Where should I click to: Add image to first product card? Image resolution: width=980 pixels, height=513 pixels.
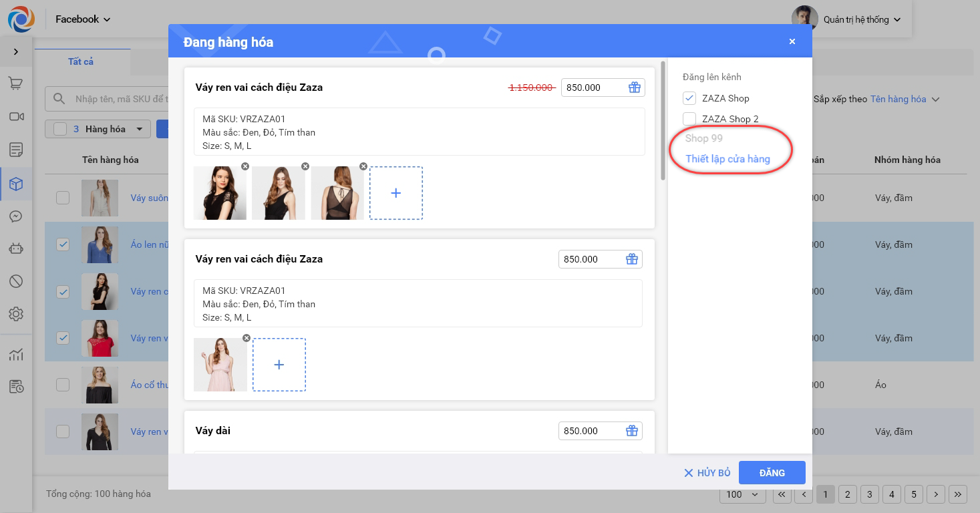396,193
